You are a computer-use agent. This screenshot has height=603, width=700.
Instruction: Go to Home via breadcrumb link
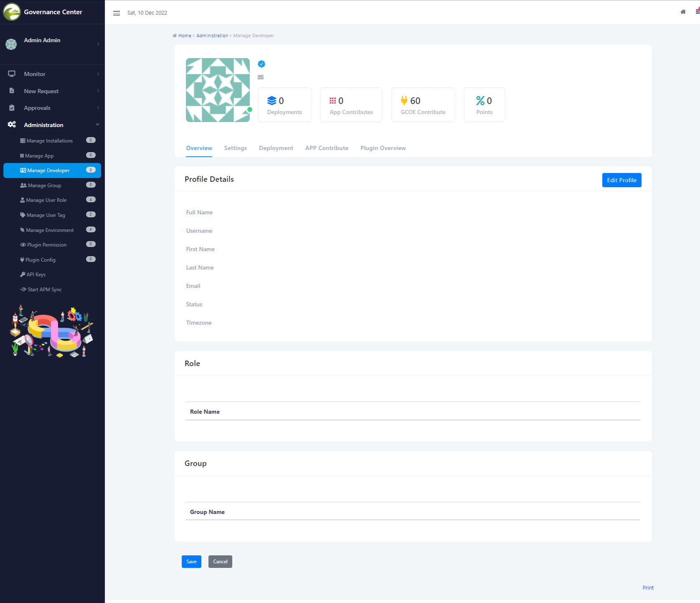[185, 36]
